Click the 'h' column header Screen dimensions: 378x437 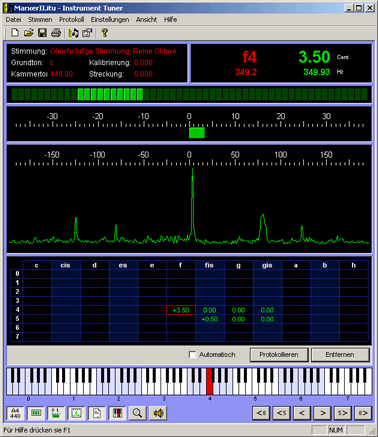pyautogui.click(x=354, y=265)
